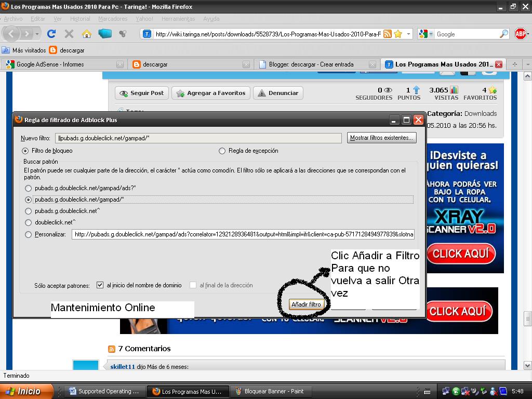
Task: Click inside the Google search box
Action: pos(467,34)
